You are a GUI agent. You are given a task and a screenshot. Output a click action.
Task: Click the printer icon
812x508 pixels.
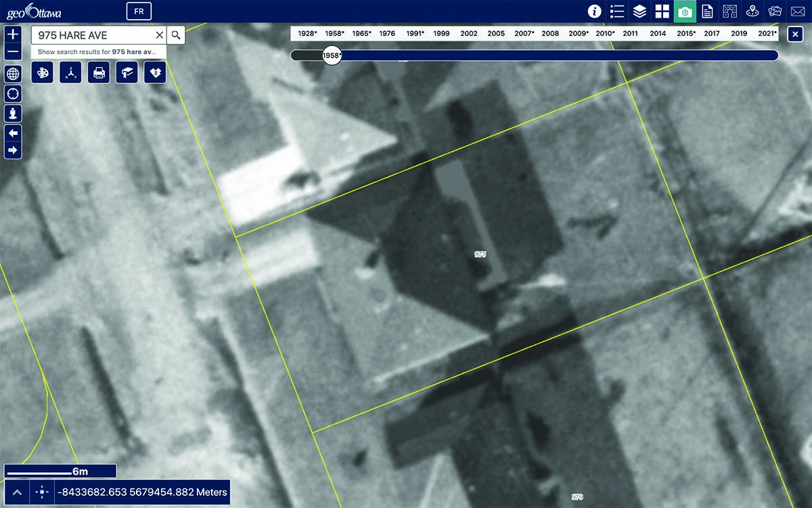(x=99, y=72)
